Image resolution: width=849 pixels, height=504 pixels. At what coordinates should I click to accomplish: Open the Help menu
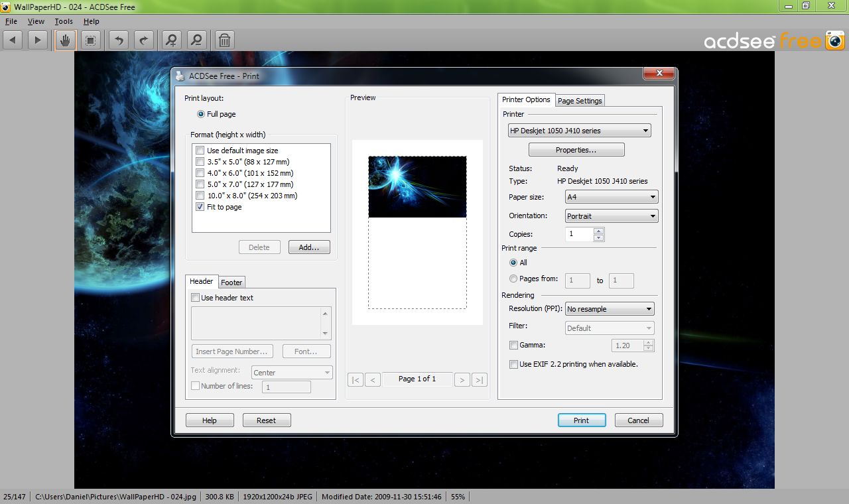[92, 21]
